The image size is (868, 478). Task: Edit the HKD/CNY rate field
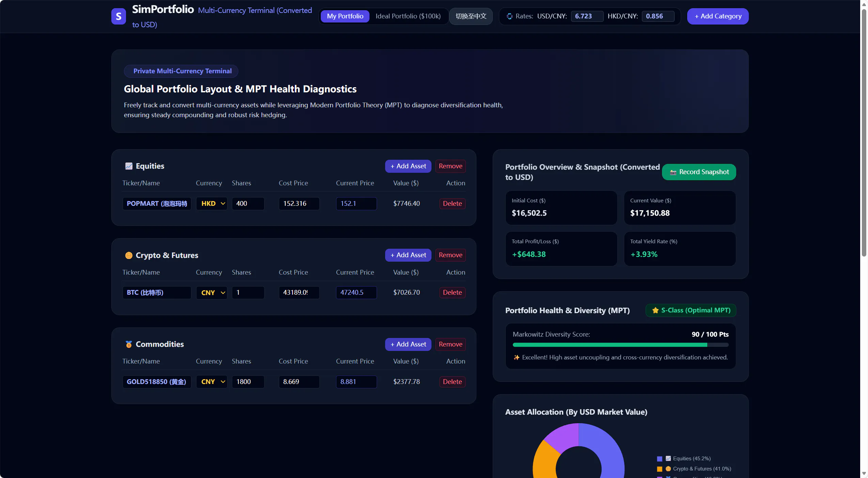658,16
